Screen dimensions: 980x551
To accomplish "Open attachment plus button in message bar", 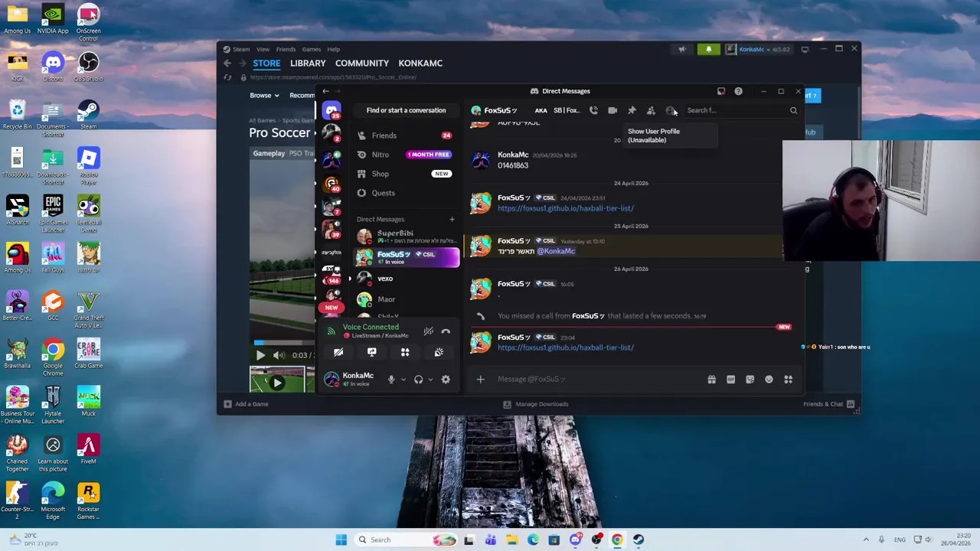I will coord(481,379).
